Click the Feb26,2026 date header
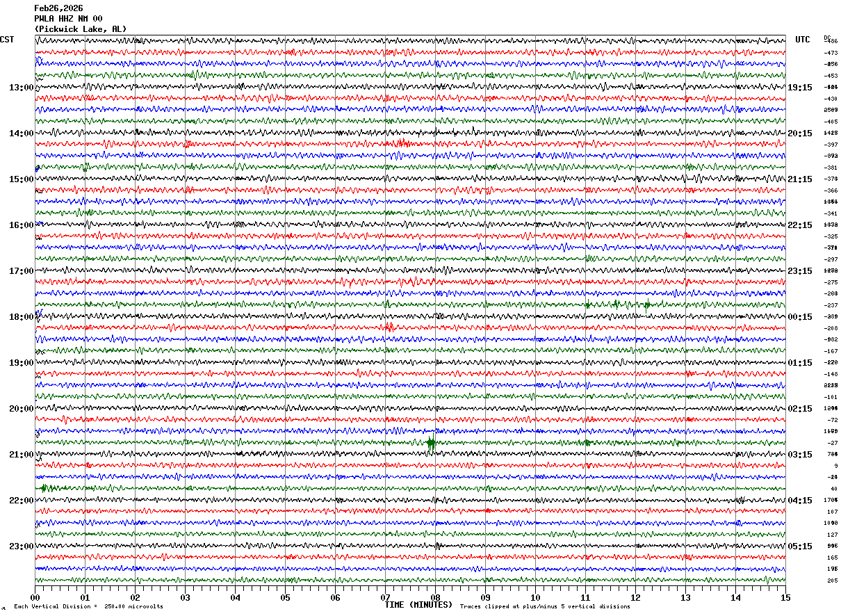This screenshot has height=616, width=841. click(x=58, y=8)
